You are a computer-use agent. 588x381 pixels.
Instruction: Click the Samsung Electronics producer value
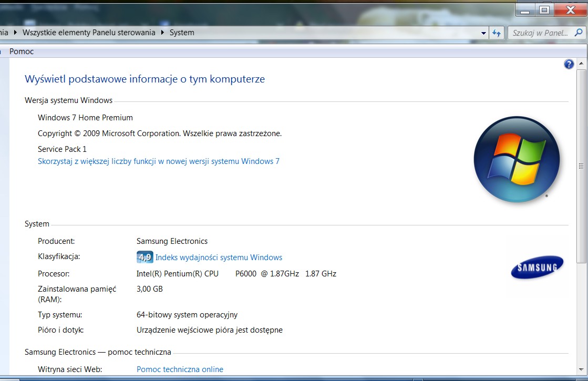(x=172, y=241)
